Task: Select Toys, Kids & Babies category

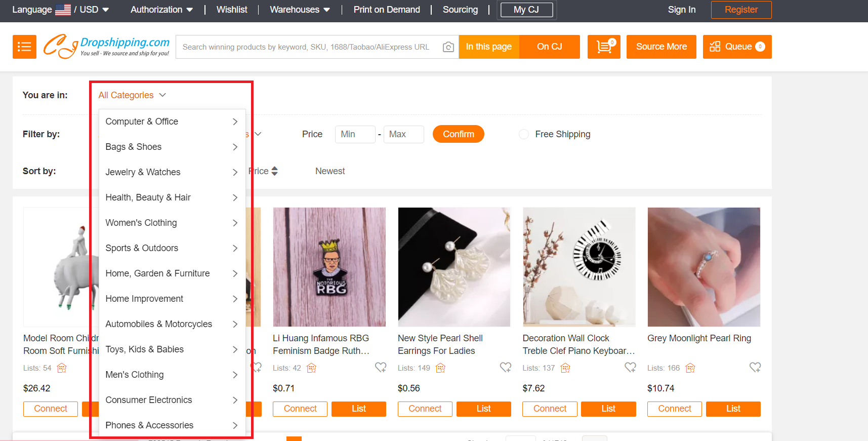Action: pyautogui.click(x=172, y=349)
